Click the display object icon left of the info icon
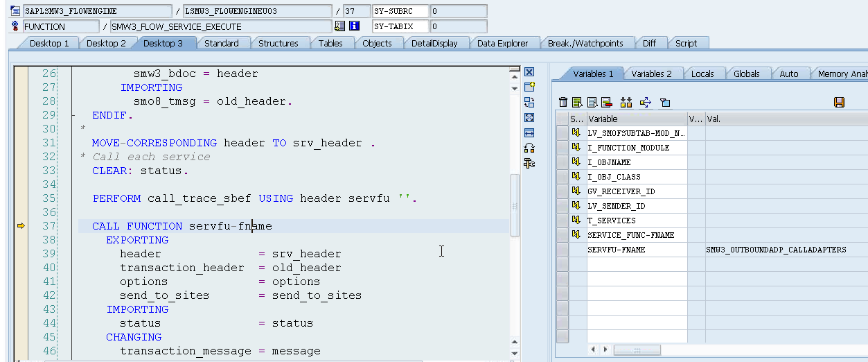This screenshot has height=362, width=868. (x=339, y=26)
